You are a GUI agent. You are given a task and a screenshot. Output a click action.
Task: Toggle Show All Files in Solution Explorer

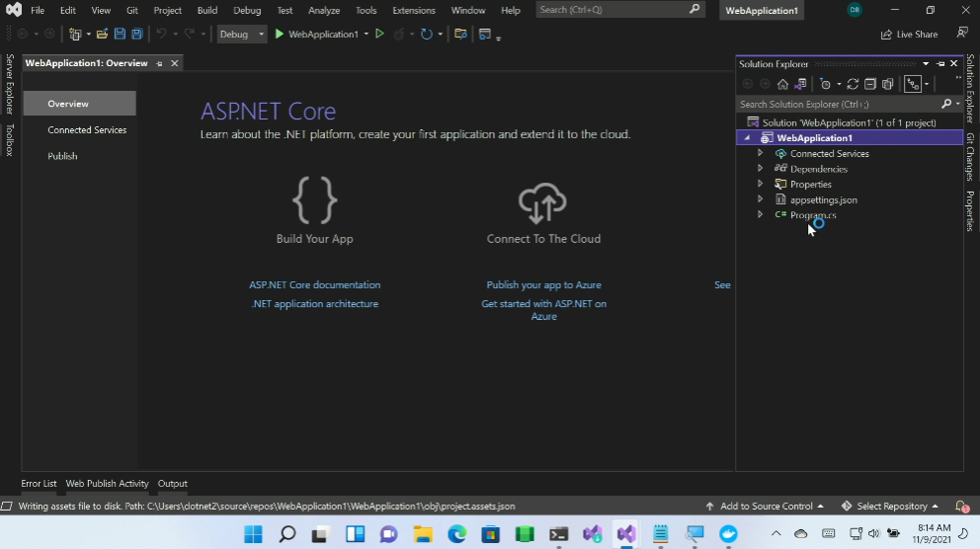pos(888,84)
